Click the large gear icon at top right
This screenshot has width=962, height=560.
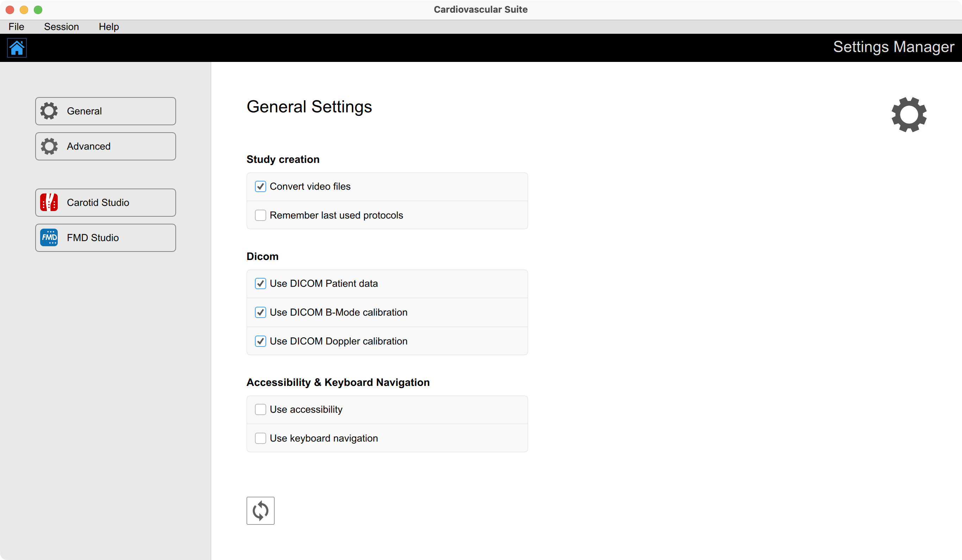click(908, 114)
